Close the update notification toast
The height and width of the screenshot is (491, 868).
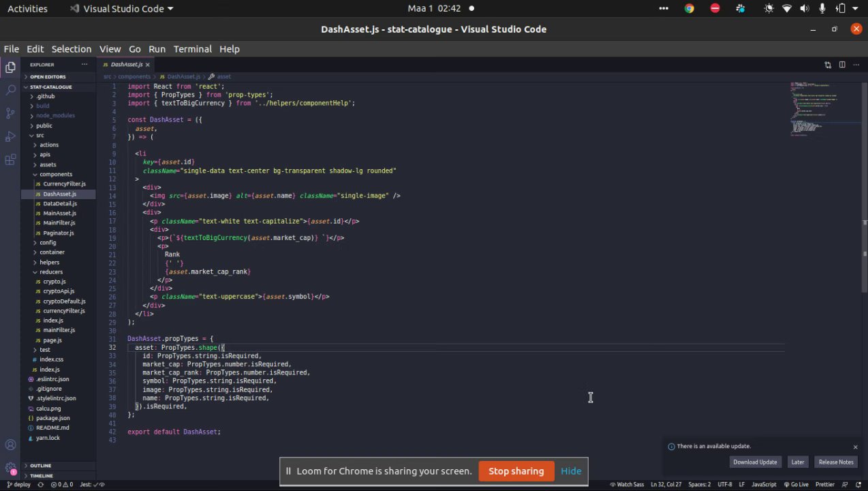click(x=855, y=447)
